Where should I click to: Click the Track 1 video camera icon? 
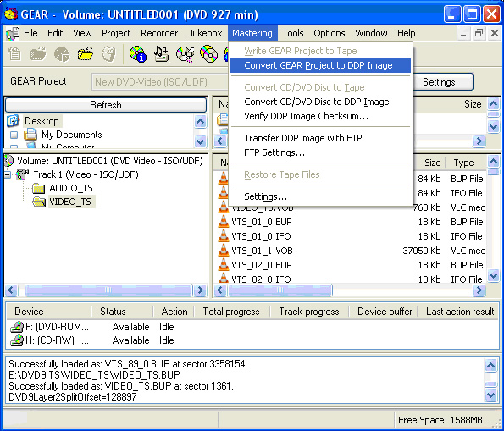click(x=23, y=174)
